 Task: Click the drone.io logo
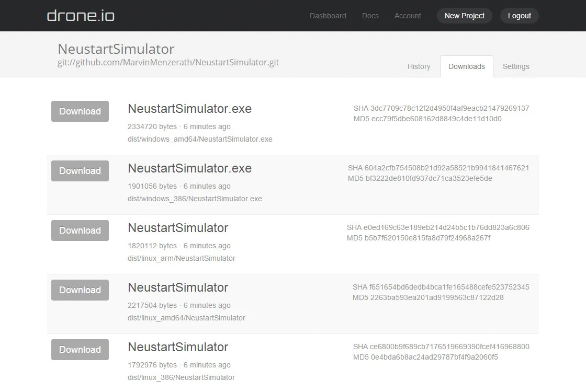(81, 16)
